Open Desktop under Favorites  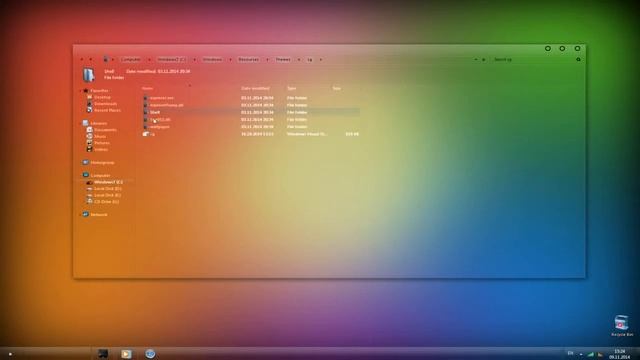pos(102,97)
